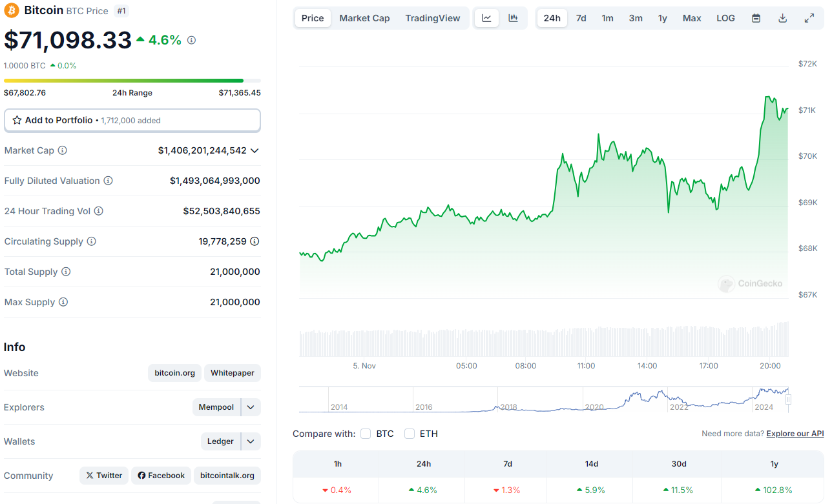
Task: Toggle the ETH compare checkbox
Action: (x=410, y=434)
